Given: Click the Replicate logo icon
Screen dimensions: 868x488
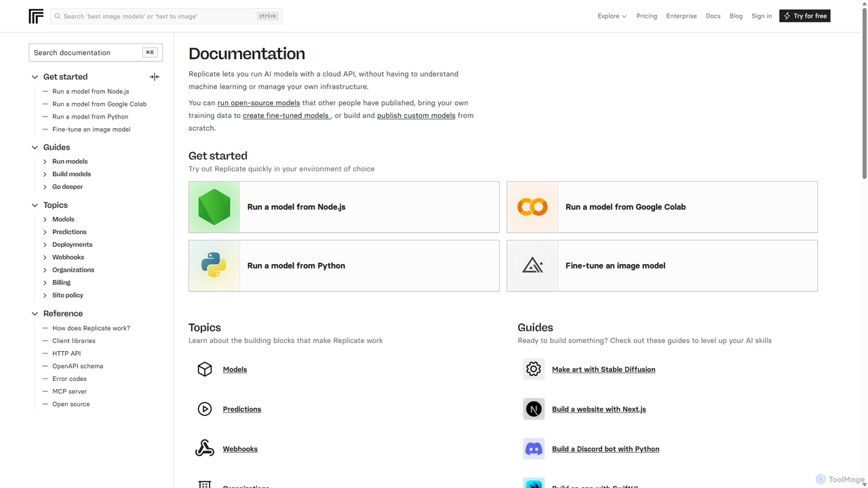Looking at the screenshot, I should point(36,16).
